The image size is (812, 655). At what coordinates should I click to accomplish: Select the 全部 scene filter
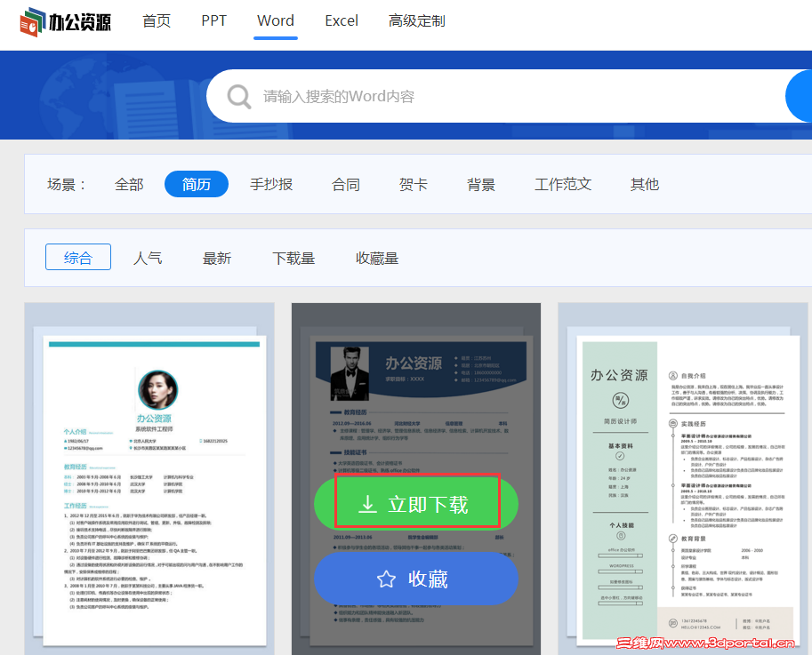[x=129, y=184]
